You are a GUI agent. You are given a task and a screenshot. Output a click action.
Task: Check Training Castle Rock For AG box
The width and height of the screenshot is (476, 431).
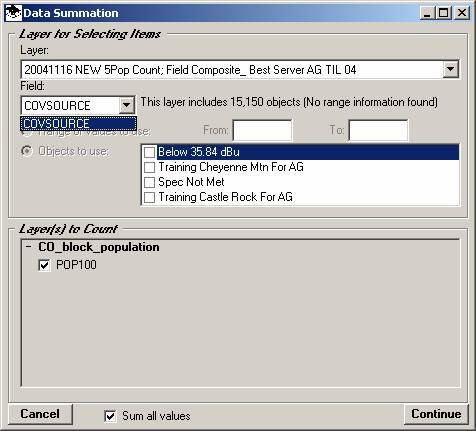(x=149, y=197)
